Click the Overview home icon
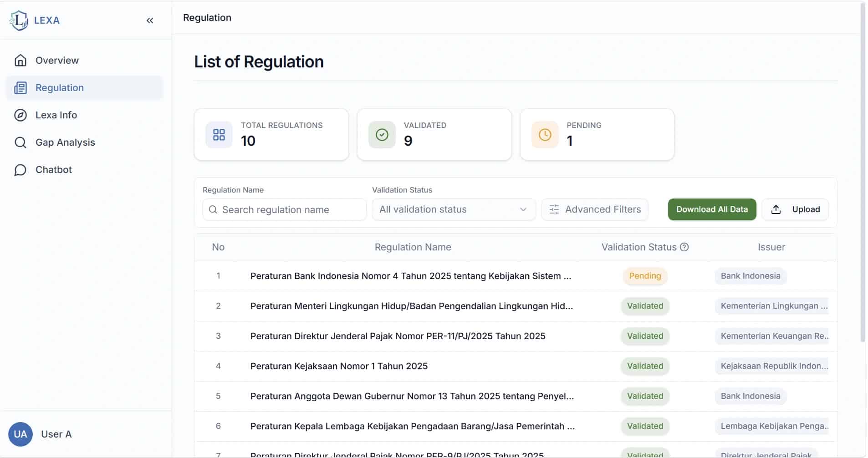 (20, 60)
